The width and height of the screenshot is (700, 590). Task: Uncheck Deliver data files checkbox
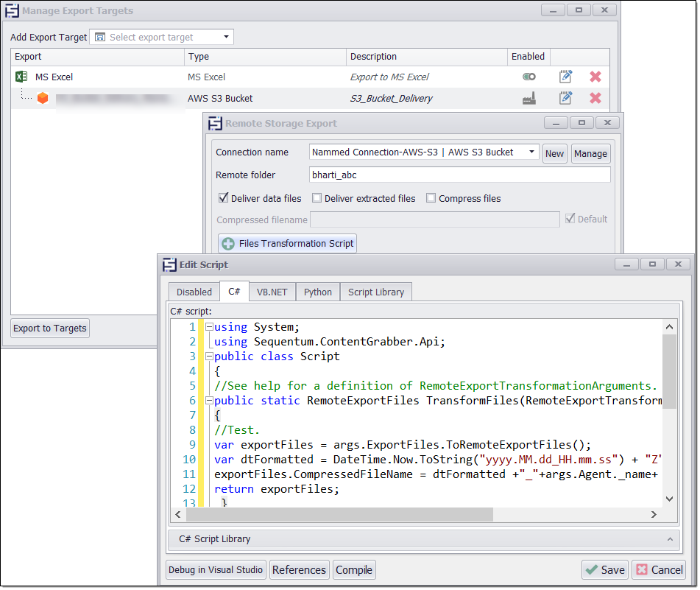coord(223,198)
